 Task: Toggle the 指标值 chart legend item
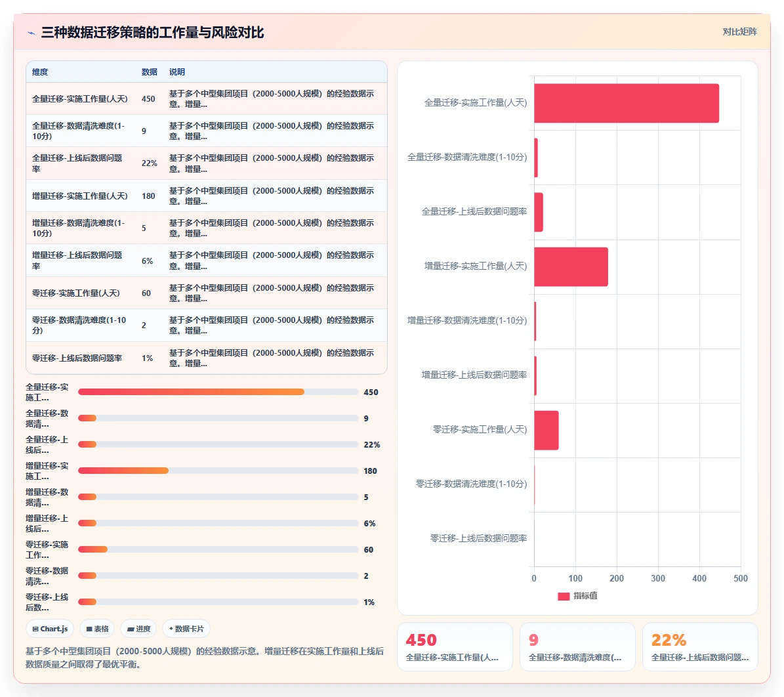[x=577, y=596]
